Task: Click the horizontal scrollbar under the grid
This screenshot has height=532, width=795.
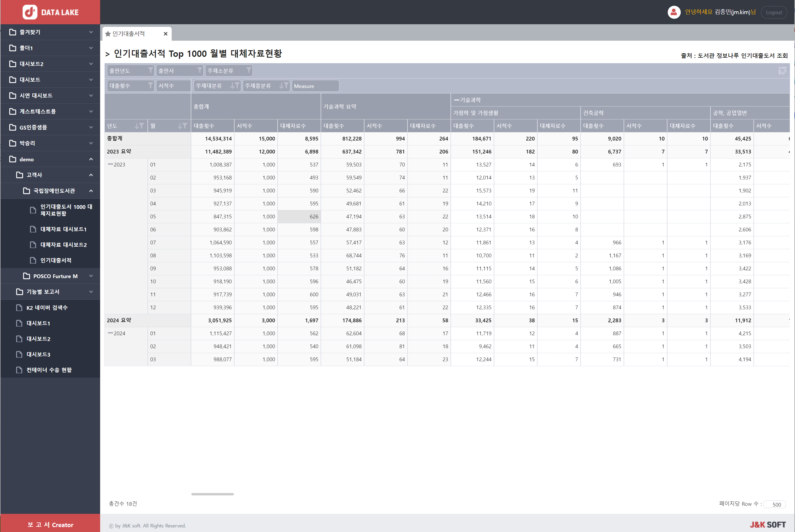Action: click(212, 494)
